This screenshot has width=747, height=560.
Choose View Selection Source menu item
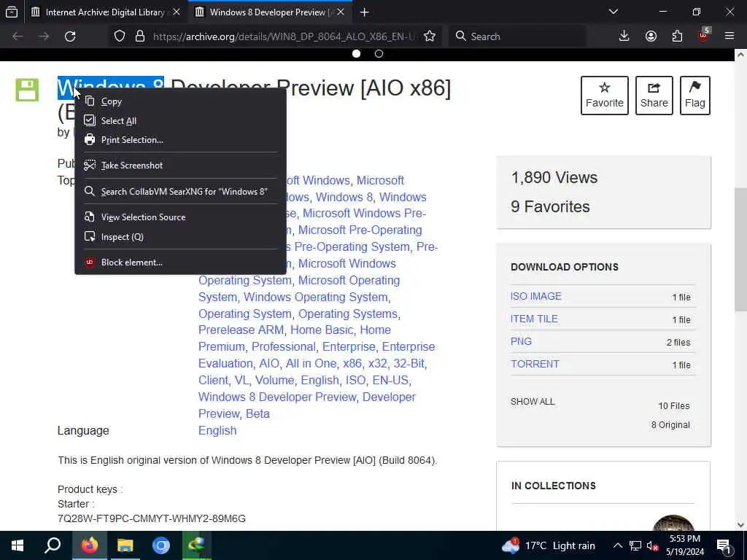tap(181, 217)
